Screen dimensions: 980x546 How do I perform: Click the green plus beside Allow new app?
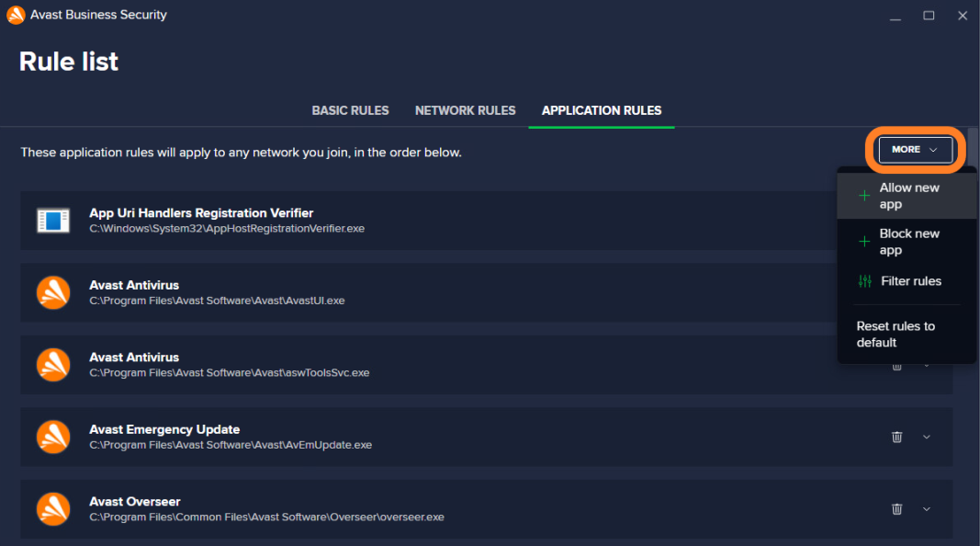point(864,196)
